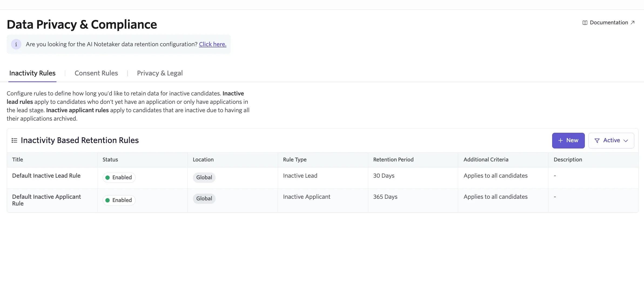Click the info icon in the AI Notetaker banner
This screenshot has height=305, width=644.
tap(16, 44)
